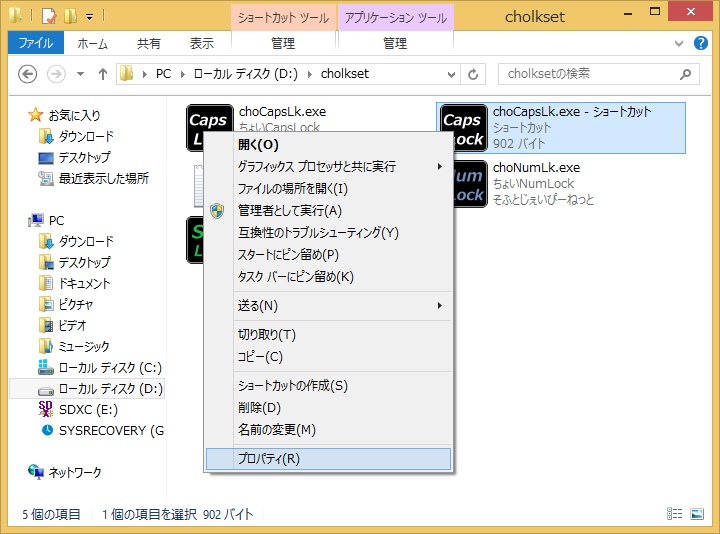Viewport: 720px width, 534px height.
Task: Expand breadcrumb arrow after ローカル ディスク (D:)
Action: coord(310,74)
